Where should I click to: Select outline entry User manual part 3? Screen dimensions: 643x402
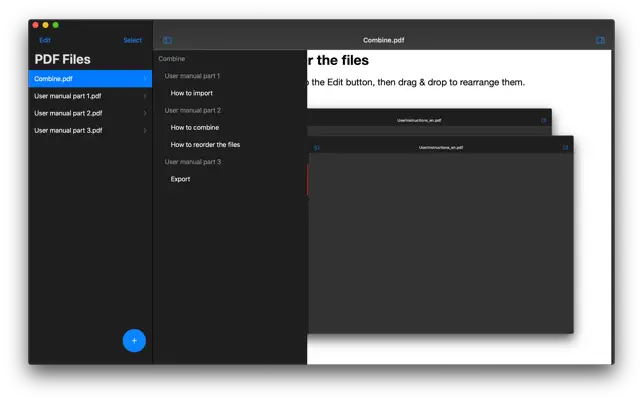click(193, 162)
